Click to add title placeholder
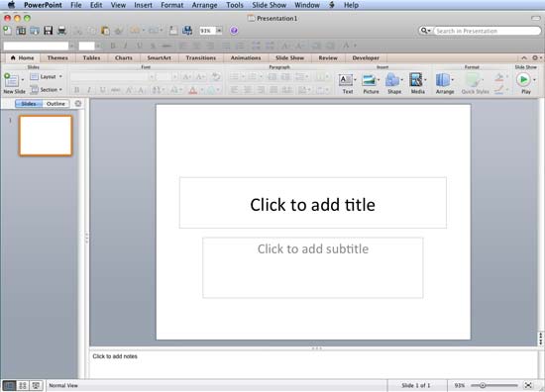 coord(313,203)
